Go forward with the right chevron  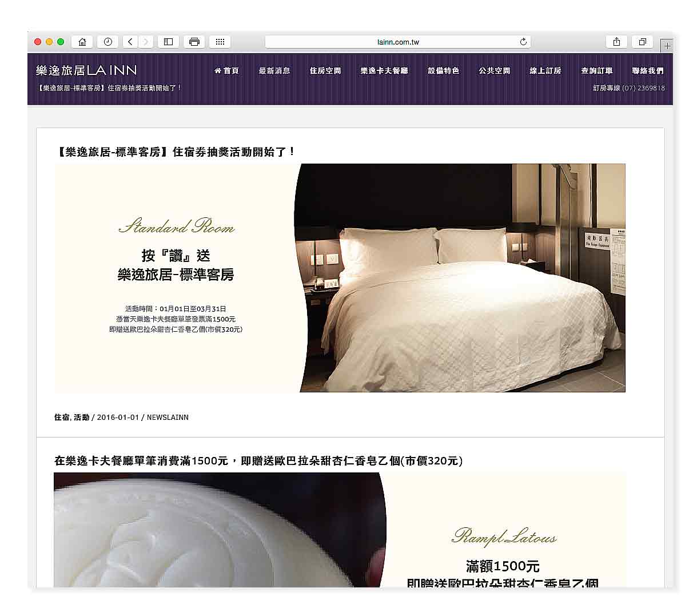pyautogui.click(x=146, y=42)
